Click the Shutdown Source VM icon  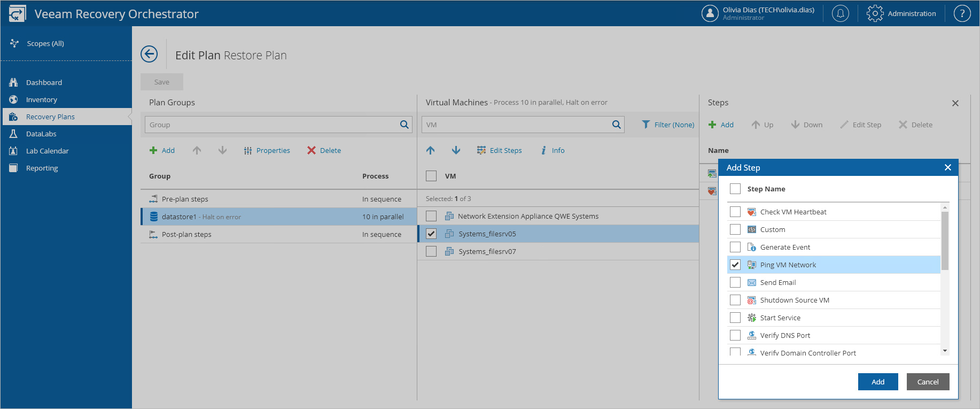pos(752,300)
